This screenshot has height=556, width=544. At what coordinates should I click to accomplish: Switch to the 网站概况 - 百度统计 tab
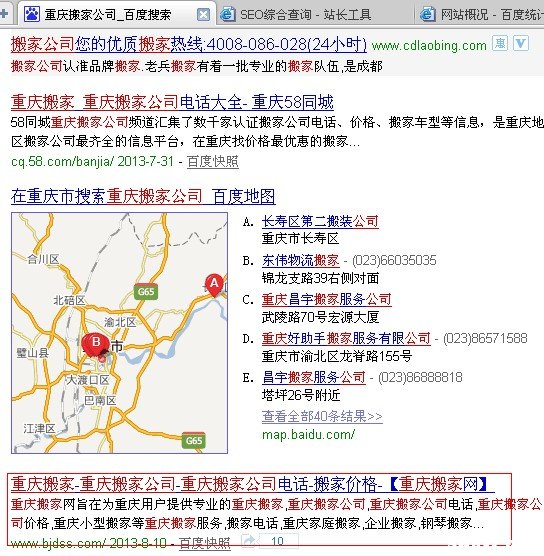481,14
